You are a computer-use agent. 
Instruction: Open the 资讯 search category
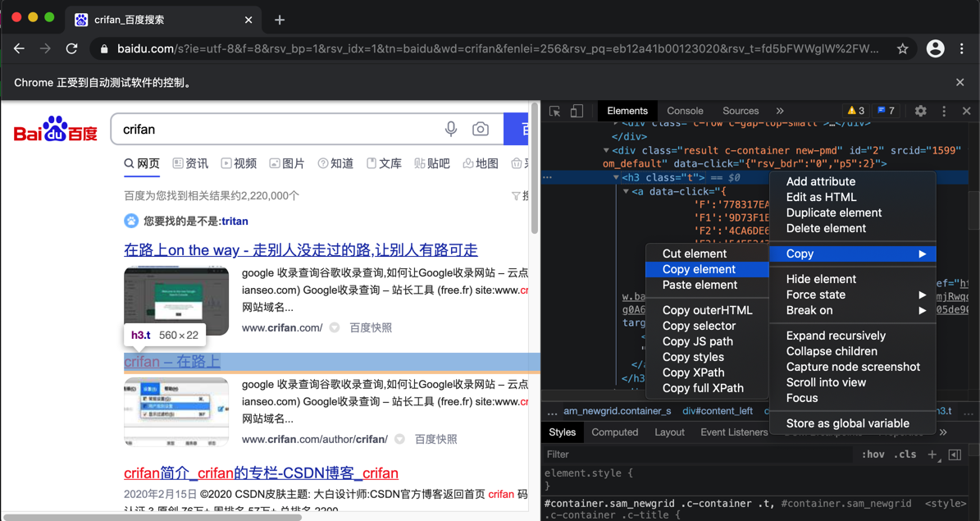[190, 163]
